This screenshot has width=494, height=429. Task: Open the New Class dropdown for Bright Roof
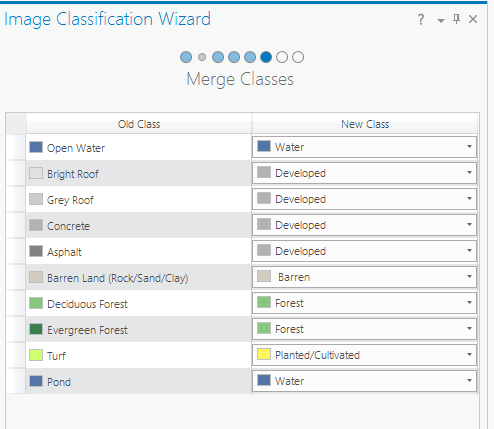(x=364, y=173)
